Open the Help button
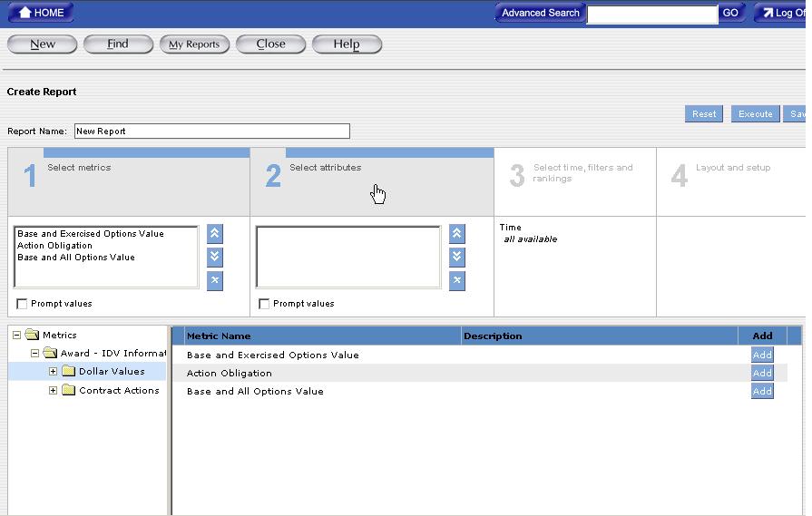The height and width of the screenshot is (516, 812). [x=347, y=44]
